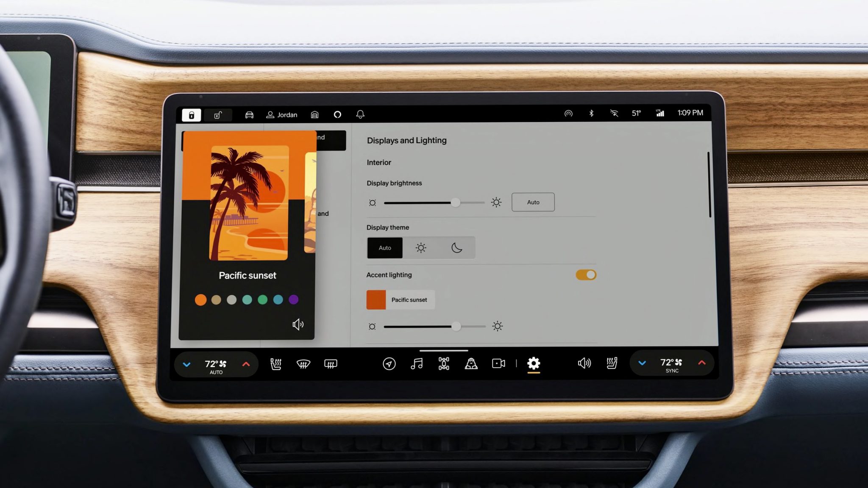The image size is (868, 488).
Task: Open the notifications bell icon
Action: (360, 114)
